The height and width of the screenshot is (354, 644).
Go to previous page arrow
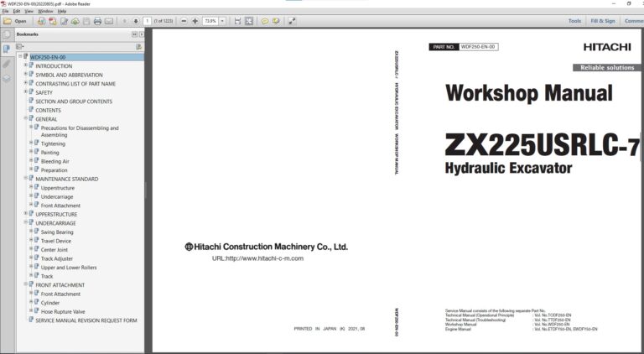[125, 21]
